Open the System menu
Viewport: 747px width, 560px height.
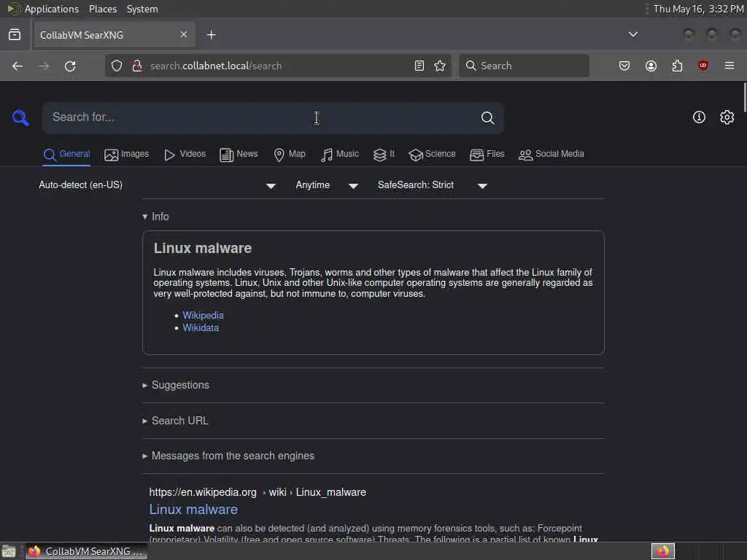click(x=142, y=9)
